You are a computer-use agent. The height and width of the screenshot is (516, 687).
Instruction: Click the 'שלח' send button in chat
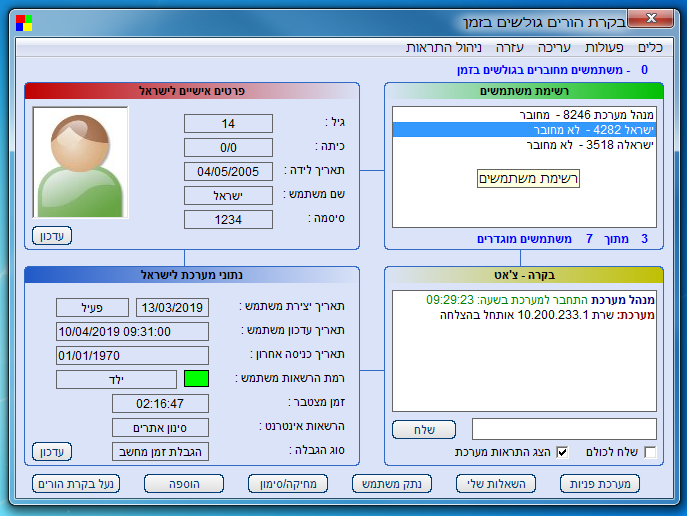coord(423,429)
